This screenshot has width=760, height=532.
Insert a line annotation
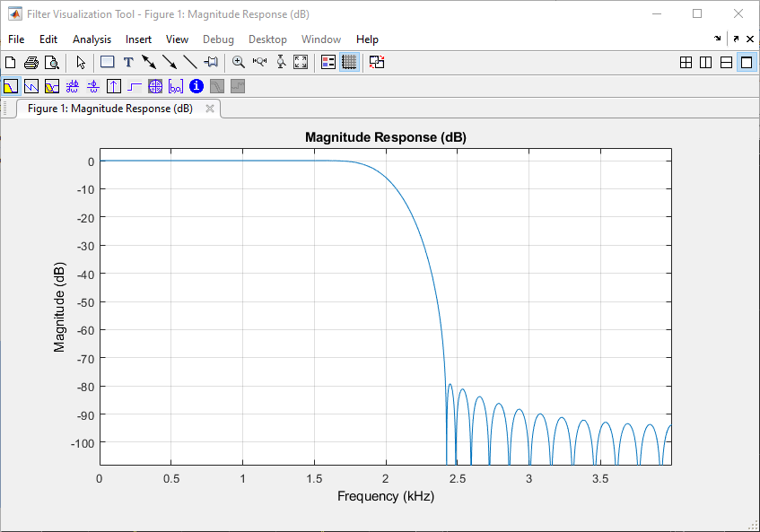click(x=190, y=62)
